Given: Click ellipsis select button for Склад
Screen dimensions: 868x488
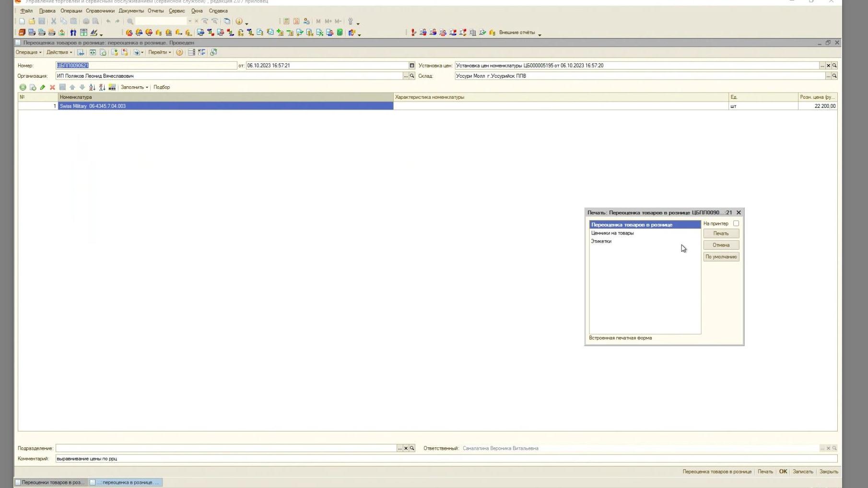Looking at the screenshot, I should coord(828,76).
